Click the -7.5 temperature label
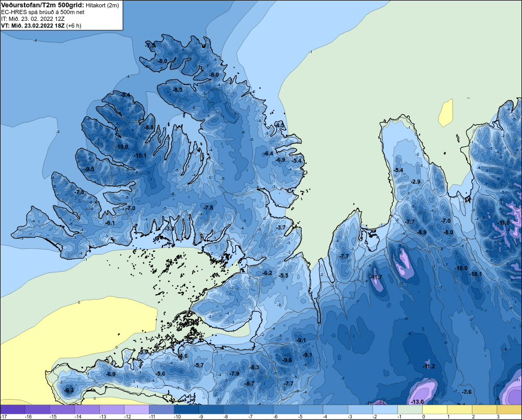Viewport: 522px width, 420px height. click(x=150, y=45)
